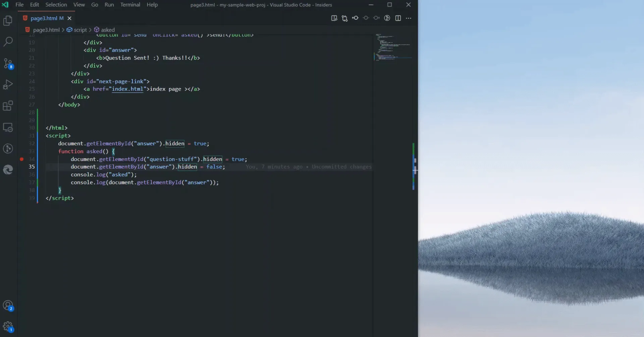644x337 pixels.
Task: Open the Remote Explorer sidebar icon
Action: click(8, 127)
